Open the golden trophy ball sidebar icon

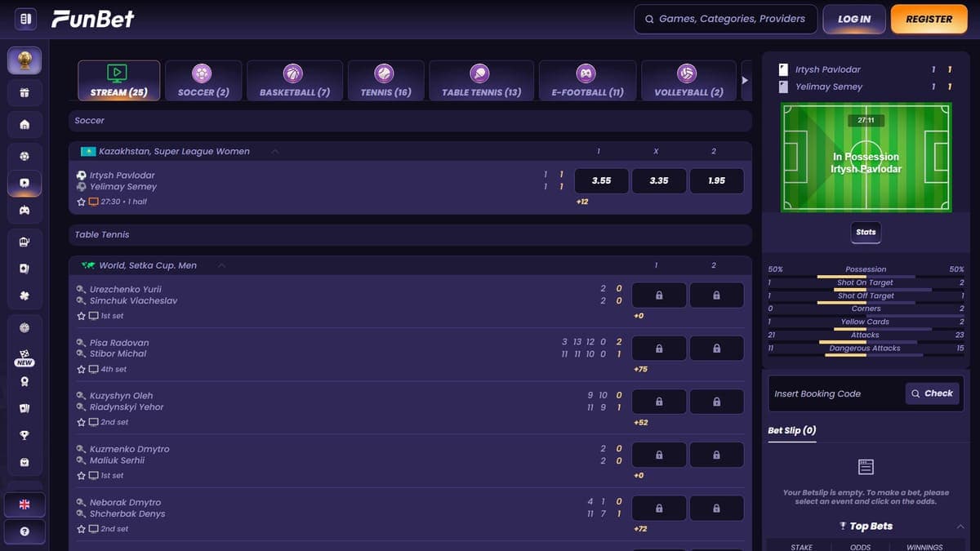pyautogui.click(x=24, y=60)
